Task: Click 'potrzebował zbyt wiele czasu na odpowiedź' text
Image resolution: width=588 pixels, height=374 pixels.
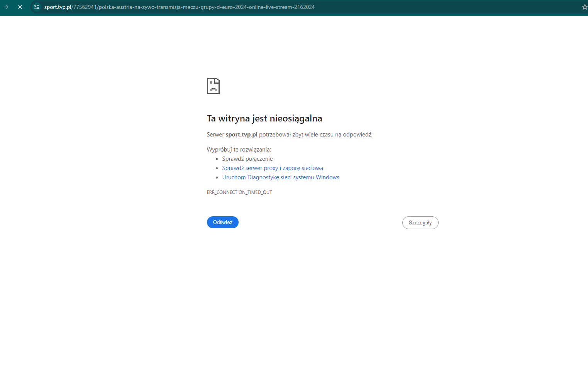Action: click(315, 135)
